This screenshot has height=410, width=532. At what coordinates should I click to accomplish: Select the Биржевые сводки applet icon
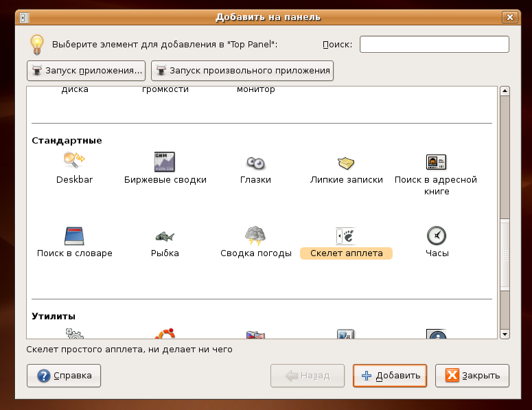tap(165, 162)
